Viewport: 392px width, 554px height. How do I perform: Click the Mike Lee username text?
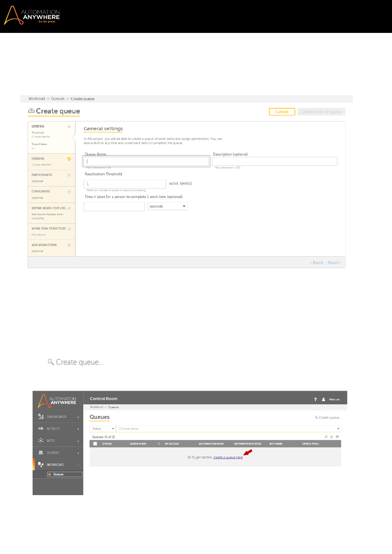point(334,399)
